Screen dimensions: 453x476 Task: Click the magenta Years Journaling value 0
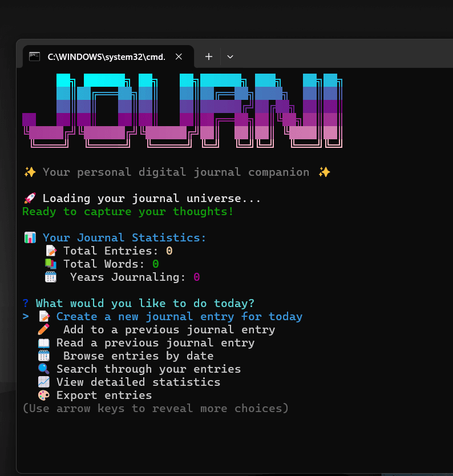196,277
